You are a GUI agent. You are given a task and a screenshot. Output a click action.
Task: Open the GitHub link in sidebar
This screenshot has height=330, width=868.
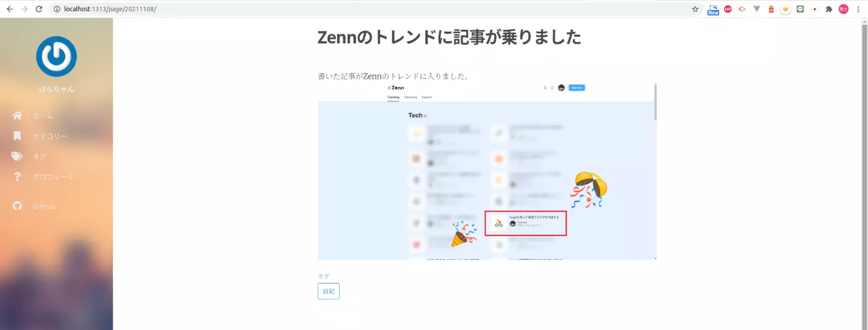[44, 207]
